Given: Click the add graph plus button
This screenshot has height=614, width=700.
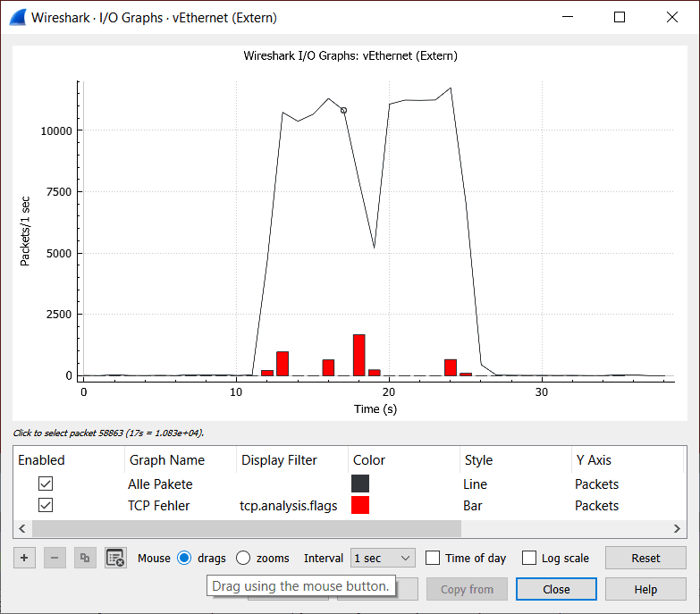Looking at the screenshot, I should pos(24,558).
